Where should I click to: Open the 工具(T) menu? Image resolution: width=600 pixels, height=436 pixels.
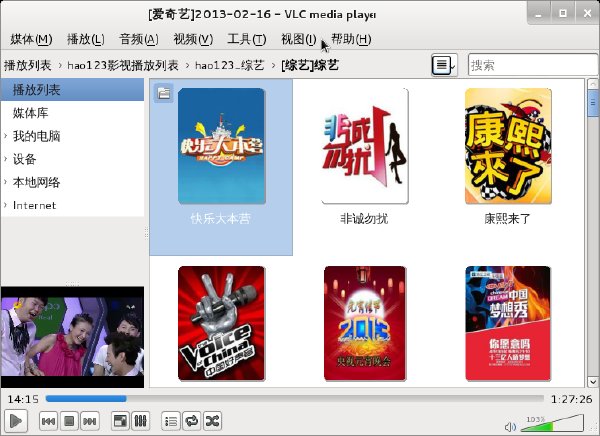pos(246,39)
